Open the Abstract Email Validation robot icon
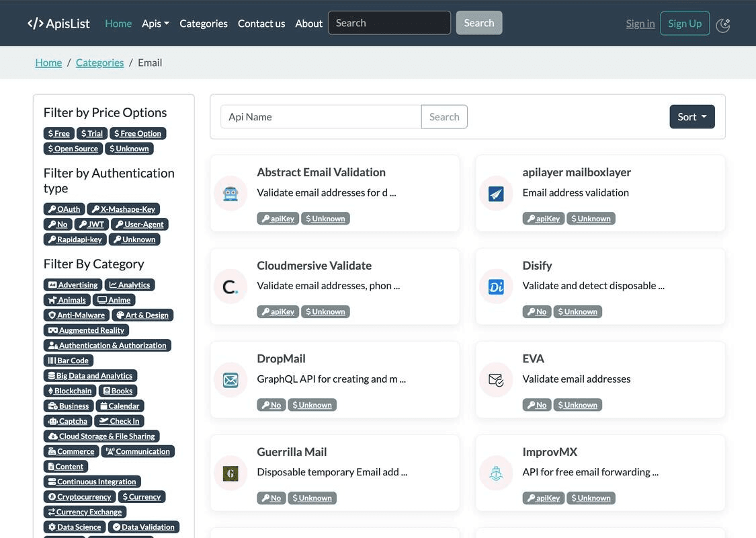756x538 pixels. (230, 193)
